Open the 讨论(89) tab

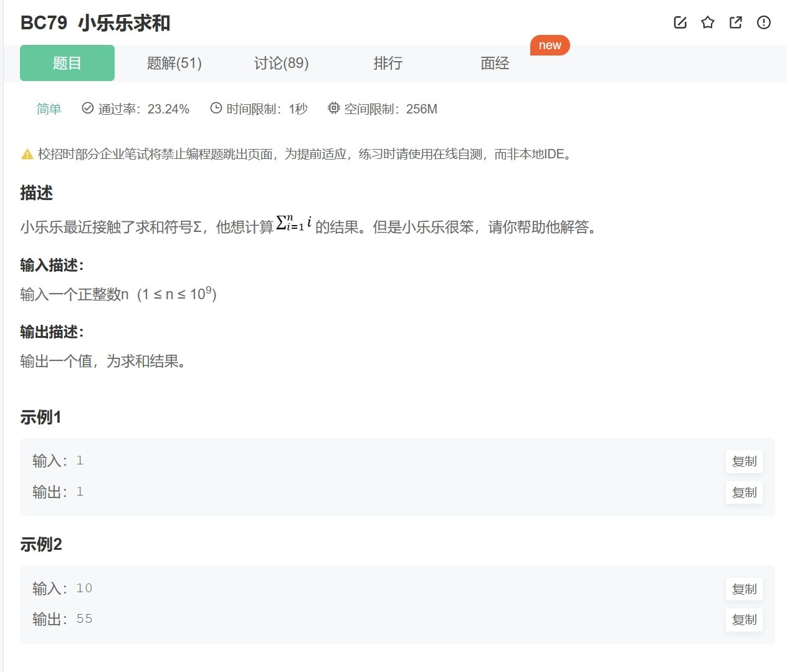point(281,63)
